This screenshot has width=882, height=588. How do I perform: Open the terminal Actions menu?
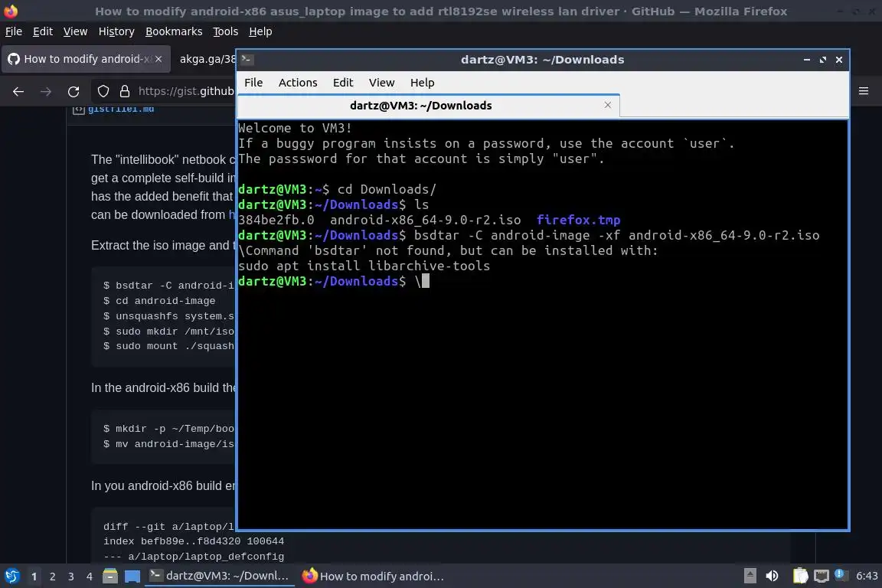[298, 83]
